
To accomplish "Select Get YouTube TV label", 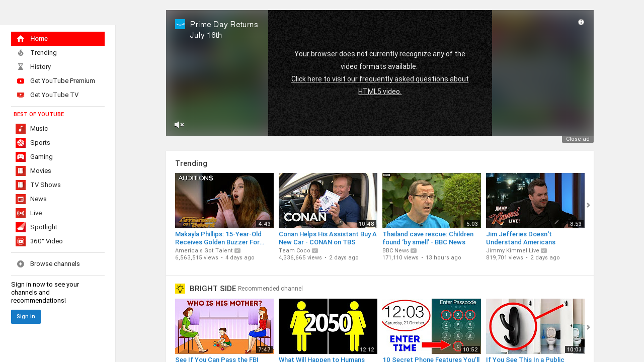I will [54, 95].
